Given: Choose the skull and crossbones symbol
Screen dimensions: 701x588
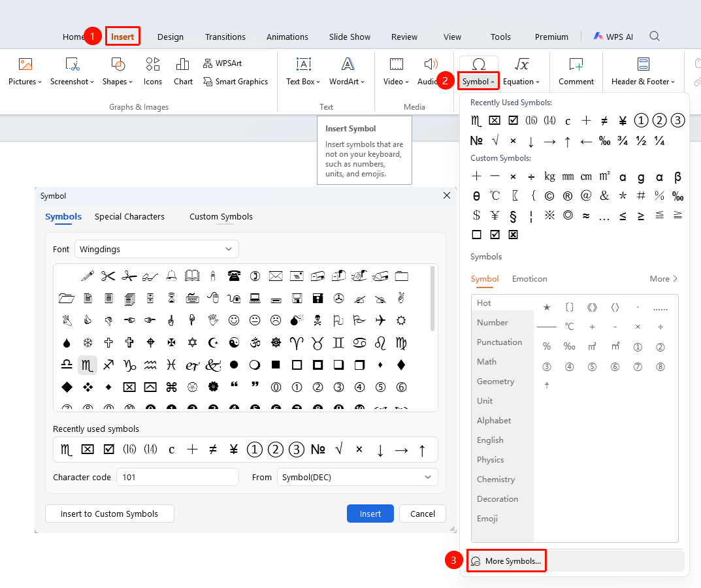Looking at the screenshot, I should click(318, 320).
